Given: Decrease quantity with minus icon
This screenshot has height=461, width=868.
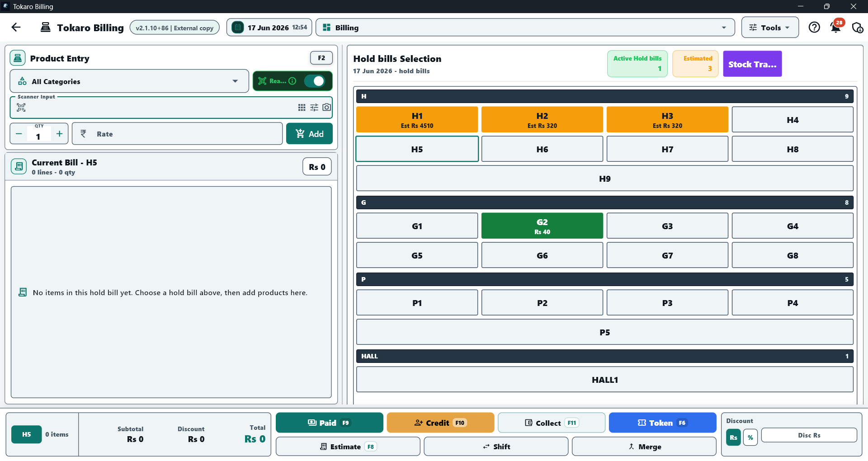Looking at the screenshot, I should point(19,134).
